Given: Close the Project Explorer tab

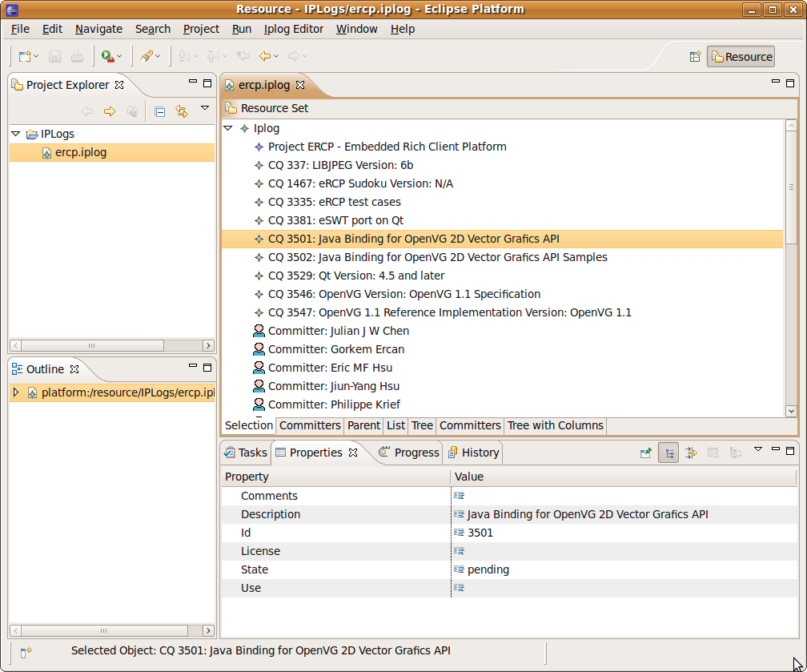Looking at the screenshot, I should point(119,85).
